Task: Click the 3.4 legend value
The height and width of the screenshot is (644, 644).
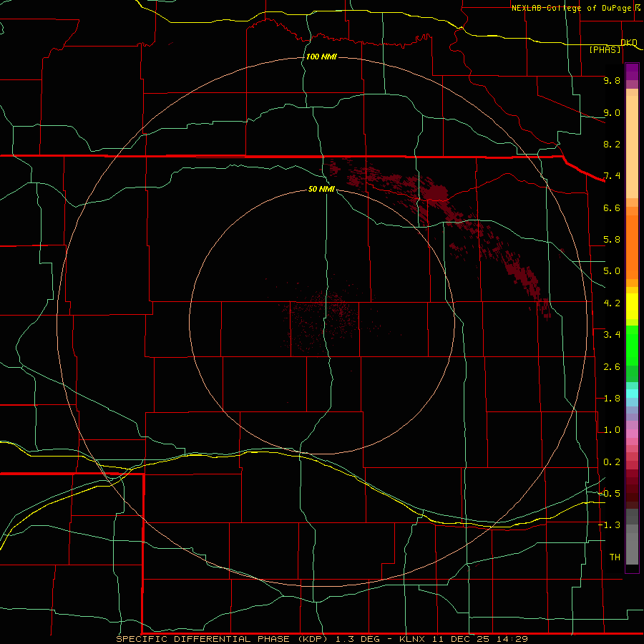Action: click(x=612, y=335)
